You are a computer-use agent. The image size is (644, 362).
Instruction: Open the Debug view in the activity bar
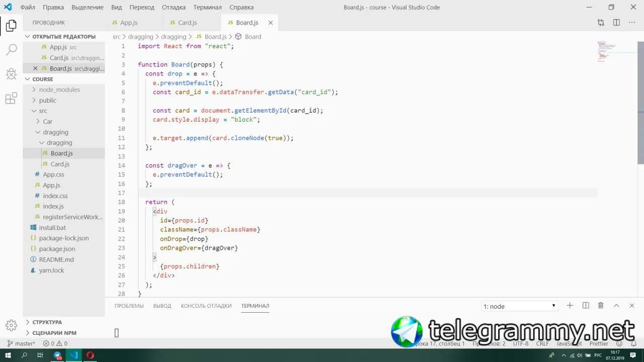(x=11, y=74)
